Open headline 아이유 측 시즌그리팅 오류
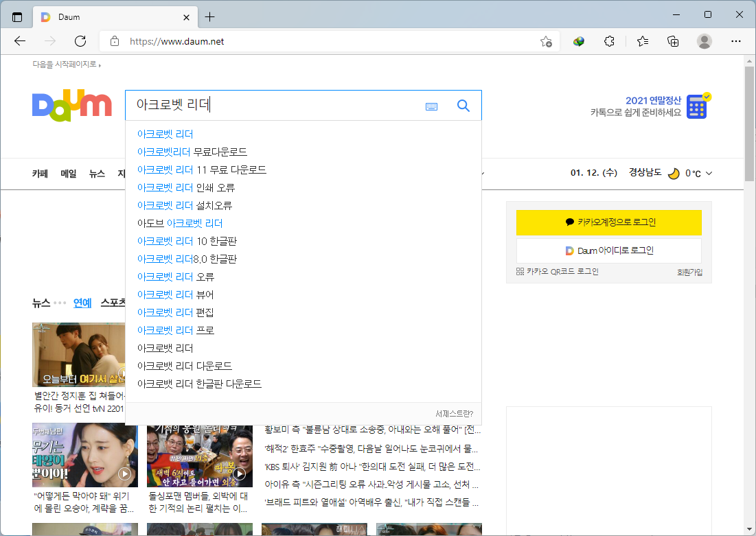The image size is (756, 536). coord(371,485)
